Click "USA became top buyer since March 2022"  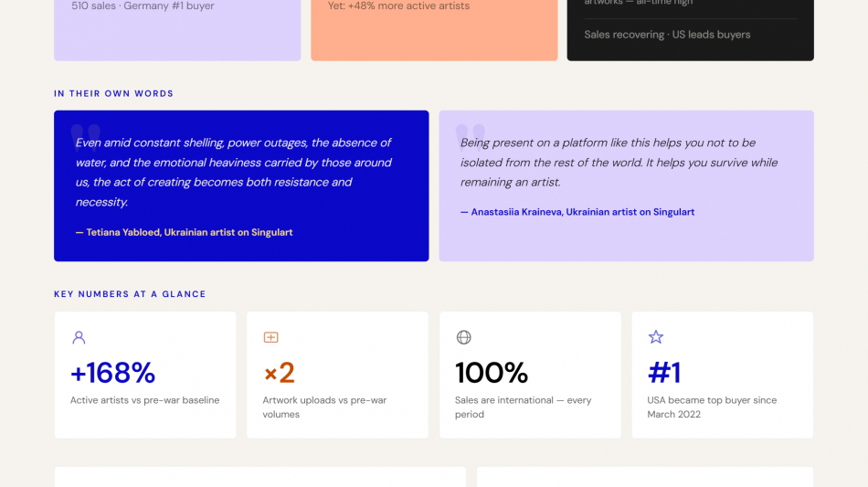coord(712,407)
